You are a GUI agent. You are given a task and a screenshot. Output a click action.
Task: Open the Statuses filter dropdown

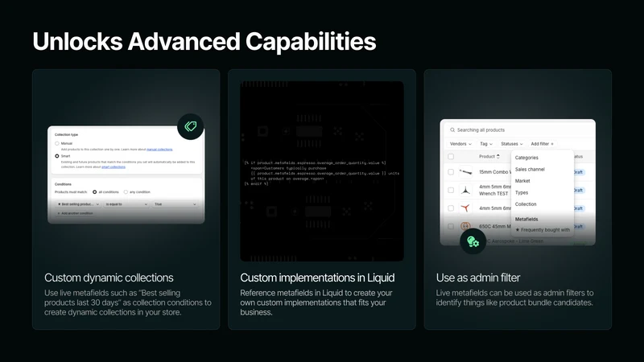pyautogui.click(x=512, y=144)
